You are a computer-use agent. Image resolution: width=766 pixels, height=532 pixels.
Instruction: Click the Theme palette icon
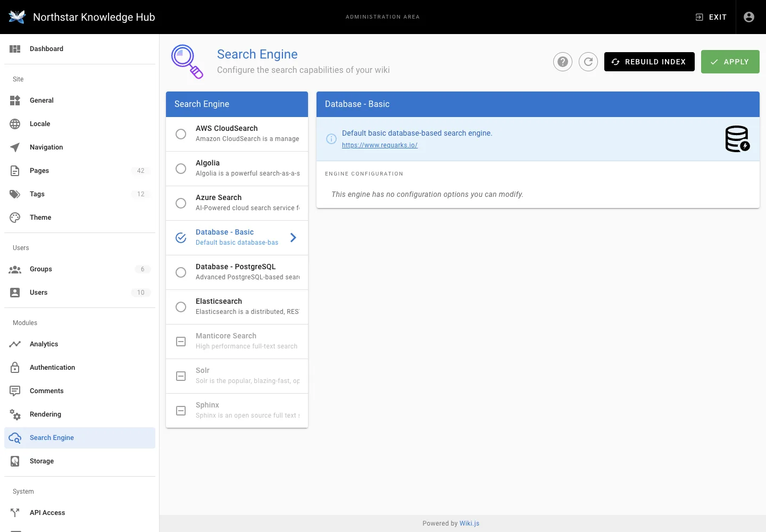[15, 218]
